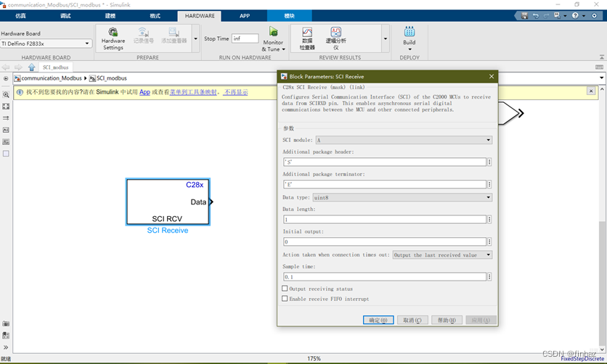Click Additional package header field
Screen dimensions: 607x364
point(384,162)
